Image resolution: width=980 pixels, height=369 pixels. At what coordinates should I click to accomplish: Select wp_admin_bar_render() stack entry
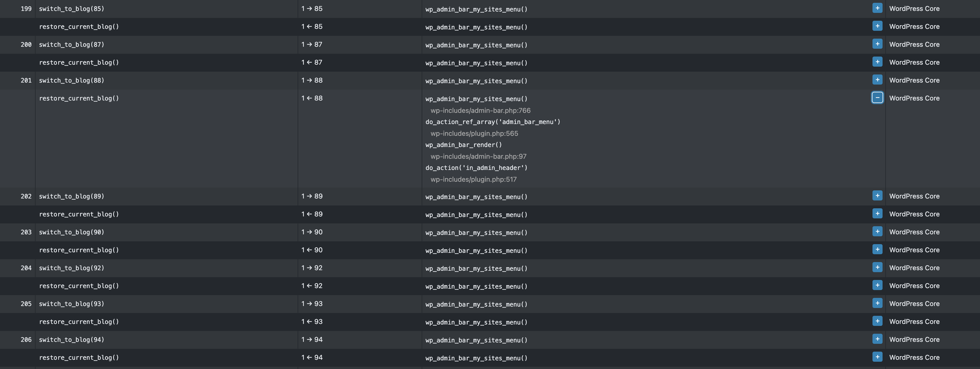[x=464, y=145]
